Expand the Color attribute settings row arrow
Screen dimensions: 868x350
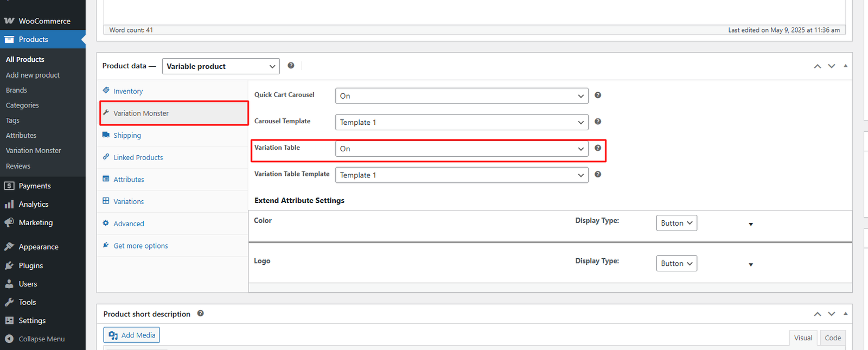[x=751, y=224]
